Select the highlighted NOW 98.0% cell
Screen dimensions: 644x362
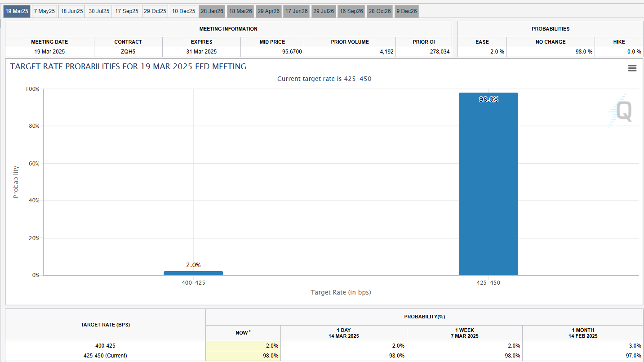pyautogui.click(x=243, y=356)
